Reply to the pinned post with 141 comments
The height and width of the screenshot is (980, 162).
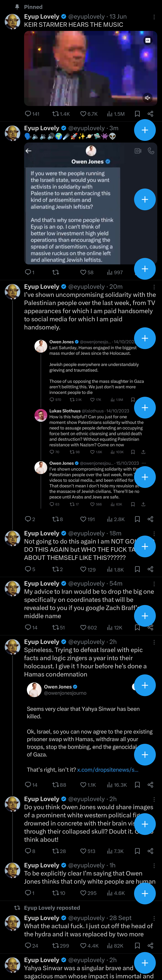[32, 114]
